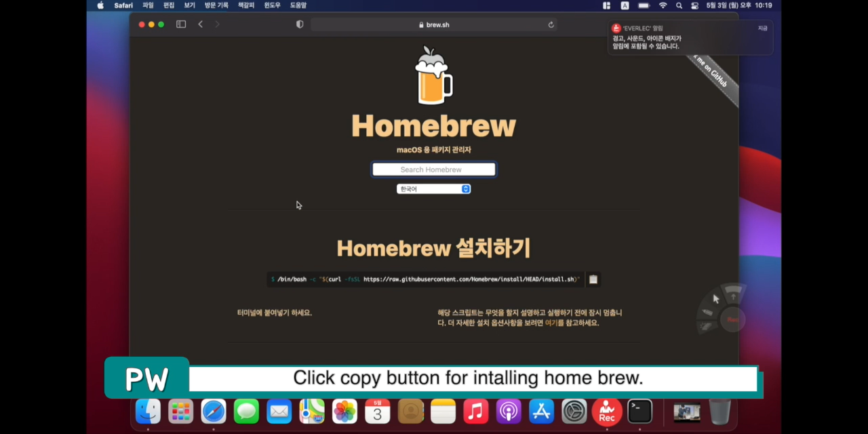
Task: Open the Apple menu
Action: 100,5
